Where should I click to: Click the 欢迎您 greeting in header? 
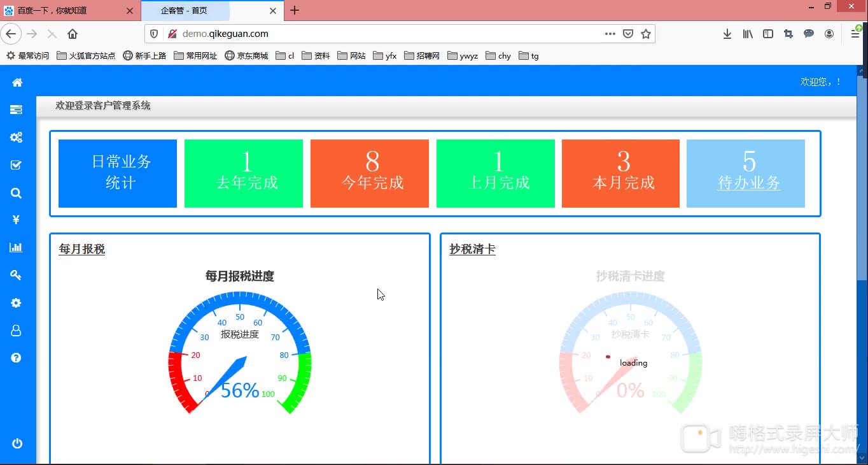820,82
